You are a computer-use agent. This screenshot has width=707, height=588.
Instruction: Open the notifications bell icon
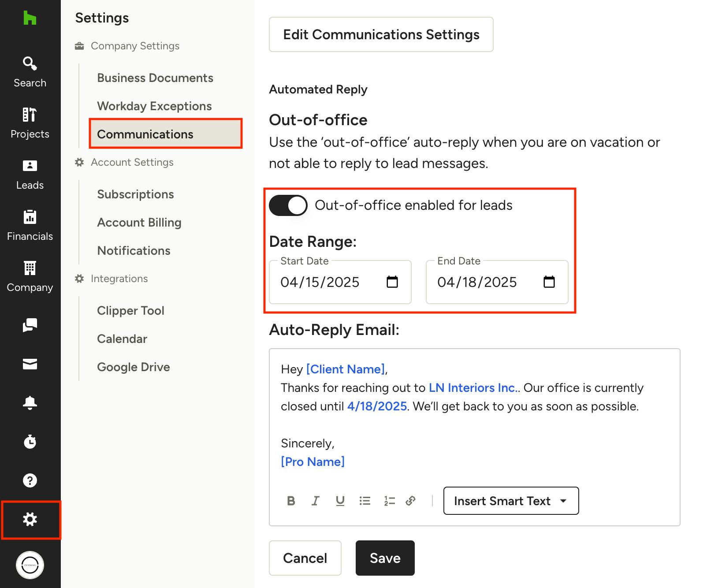point(30,402)
